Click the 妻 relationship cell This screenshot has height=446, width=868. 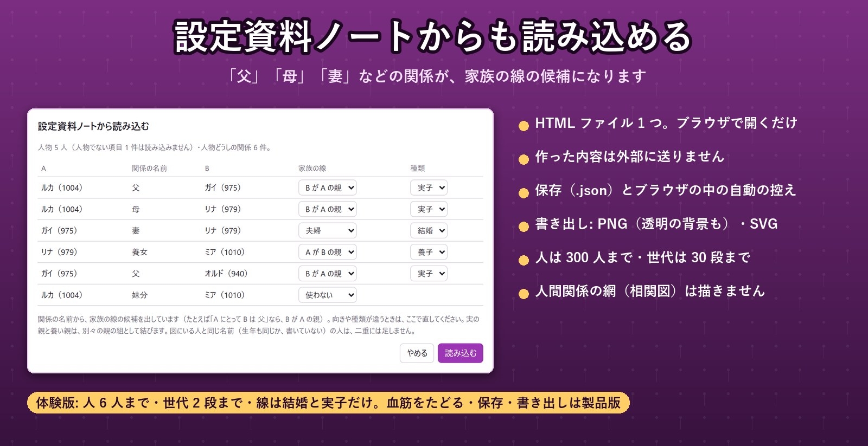point(136,230)
